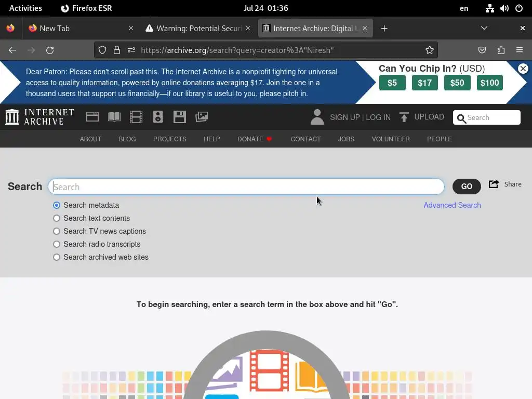The image size is (532, 399).
Task: Open the BLOG menu item
Action: pos(127,139)
